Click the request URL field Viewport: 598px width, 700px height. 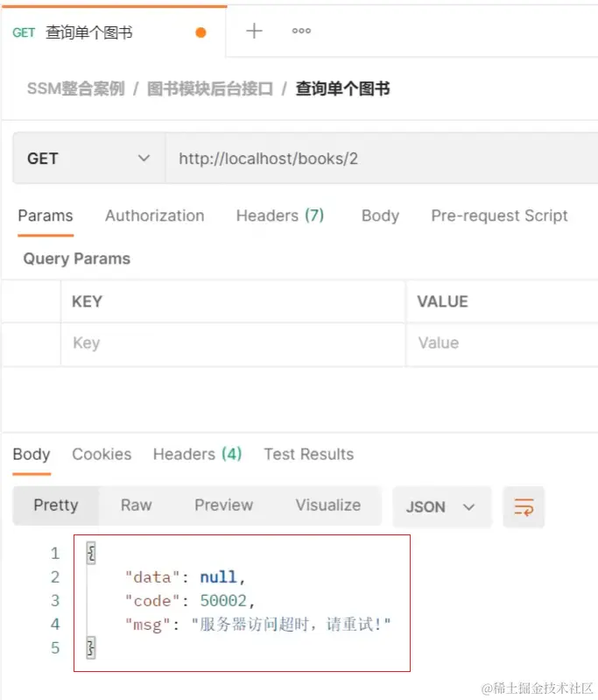click(x=382, y=158)
